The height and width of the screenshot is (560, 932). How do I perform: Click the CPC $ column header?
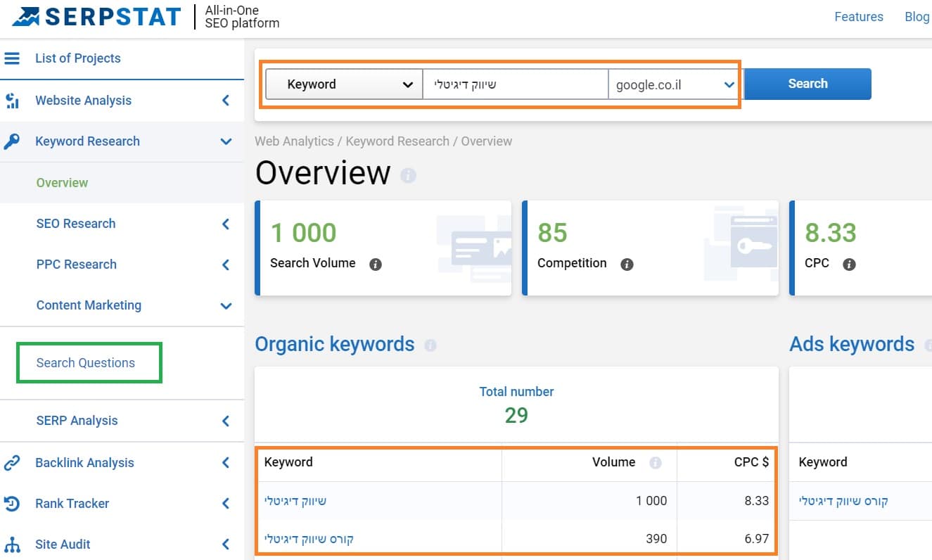(751, 462)
